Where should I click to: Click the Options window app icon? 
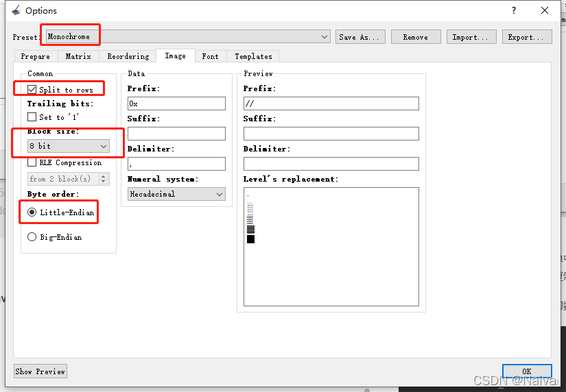tap(16, 10)
